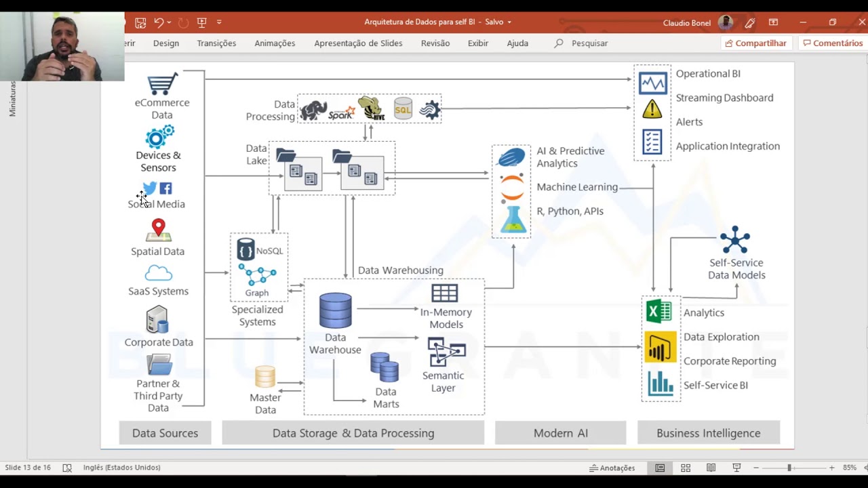Select the Facebook icon on the slide
Screen dimensions: 868x488
click(165, 188)
